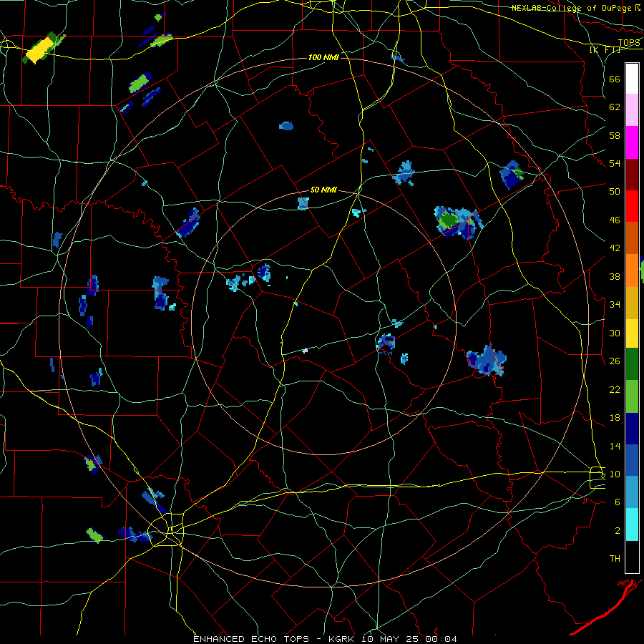
Task: Click the legend value "46"
Action: pos(615,220)
